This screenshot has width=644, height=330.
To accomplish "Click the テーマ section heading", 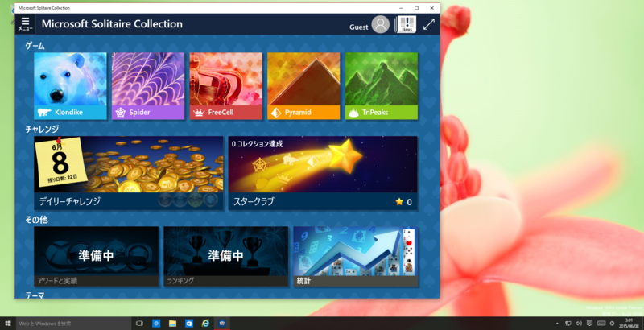I will [x=35, y=295].
